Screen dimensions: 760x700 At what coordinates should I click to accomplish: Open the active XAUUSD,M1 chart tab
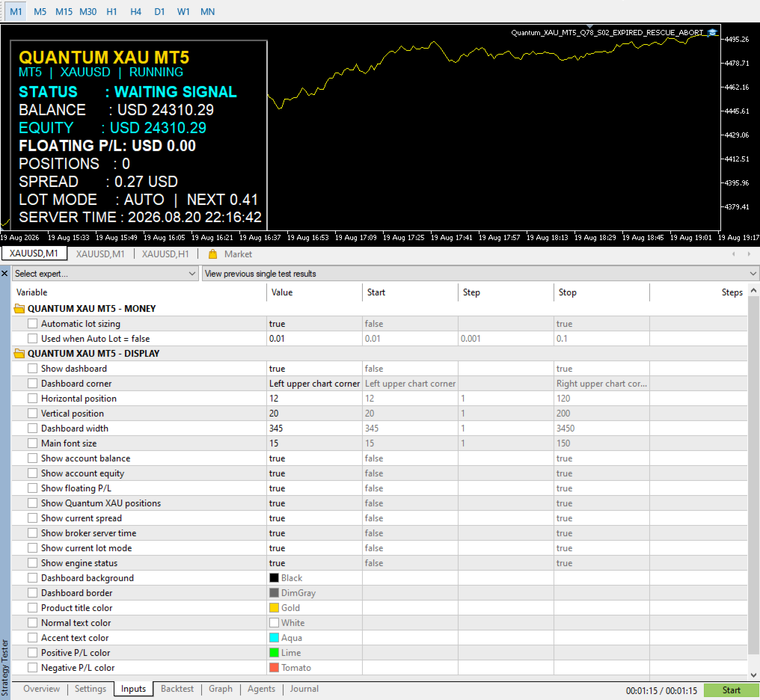point(34,254)
